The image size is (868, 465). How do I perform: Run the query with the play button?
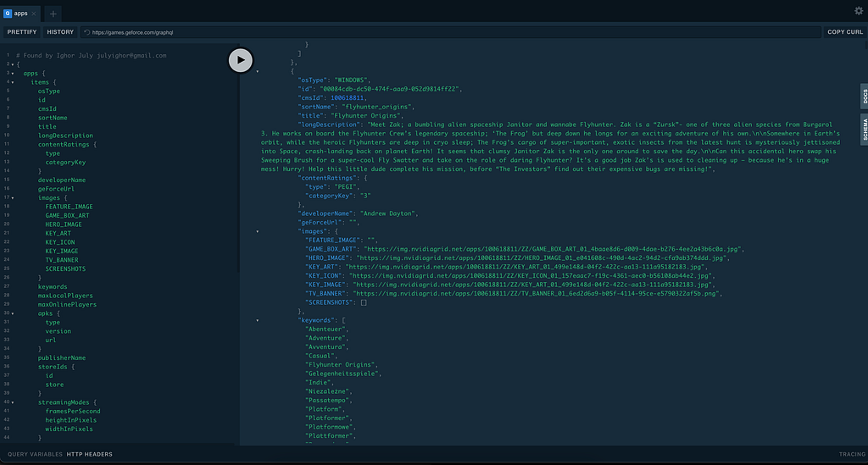pos(240,60)
